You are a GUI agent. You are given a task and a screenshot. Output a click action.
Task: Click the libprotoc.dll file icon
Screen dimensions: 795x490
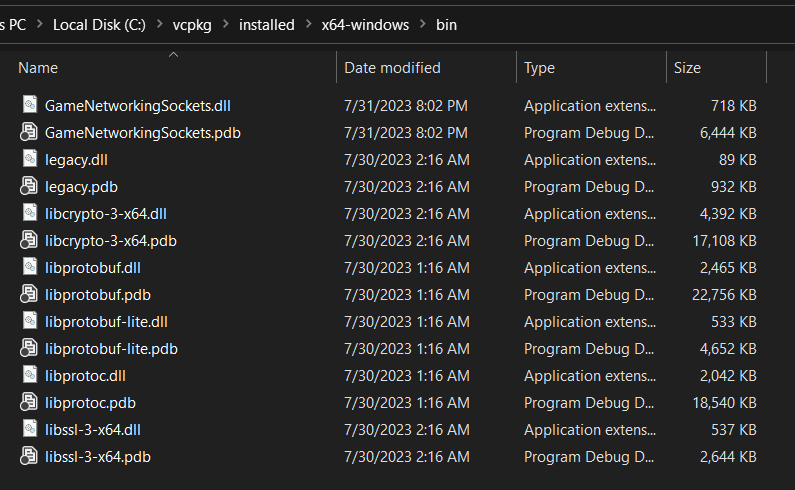click(29, 375)
